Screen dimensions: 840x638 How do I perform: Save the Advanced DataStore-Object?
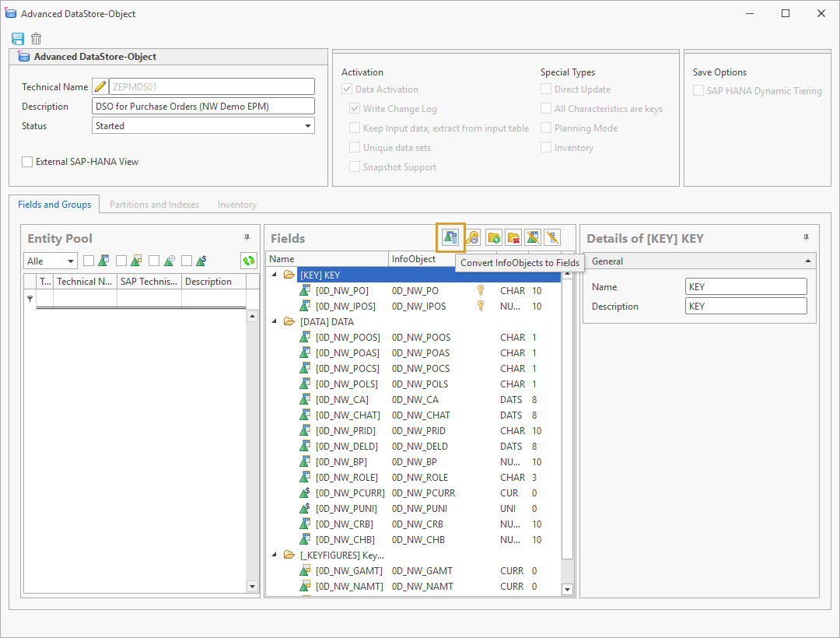click(17, 38)
